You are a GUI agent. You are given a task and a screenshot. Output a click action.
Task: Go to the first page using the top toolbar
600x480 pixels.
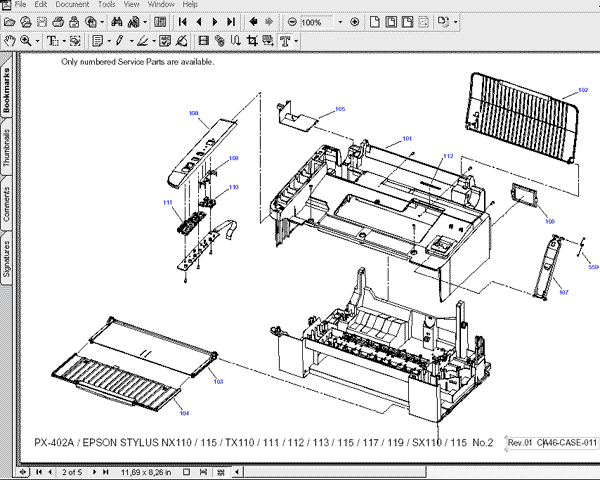183,22
